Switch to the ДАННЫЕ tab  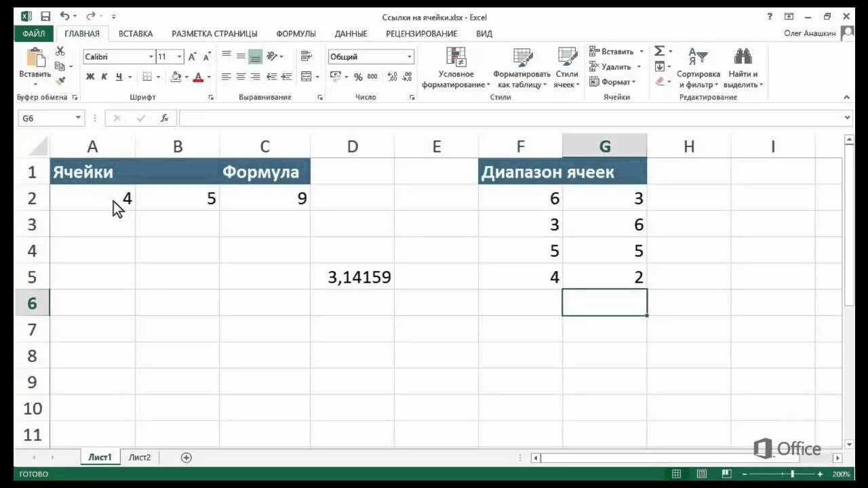click(351, 33)
